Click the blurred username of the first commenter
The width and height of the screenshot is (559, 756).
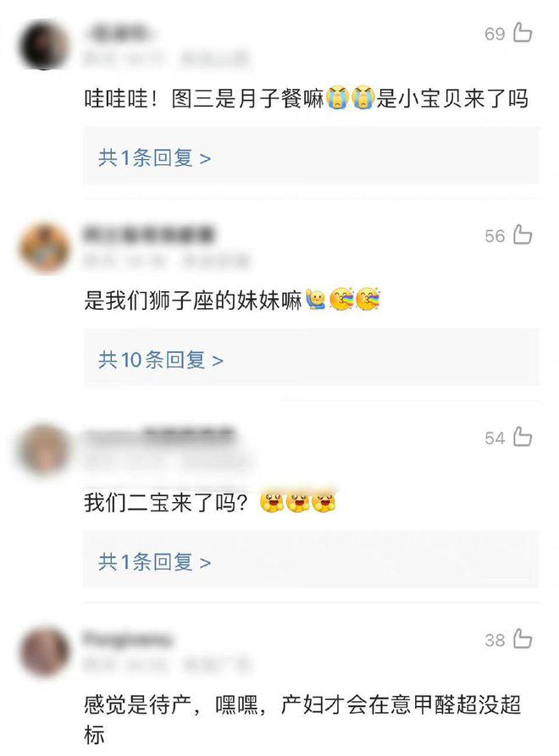(117, 32)
